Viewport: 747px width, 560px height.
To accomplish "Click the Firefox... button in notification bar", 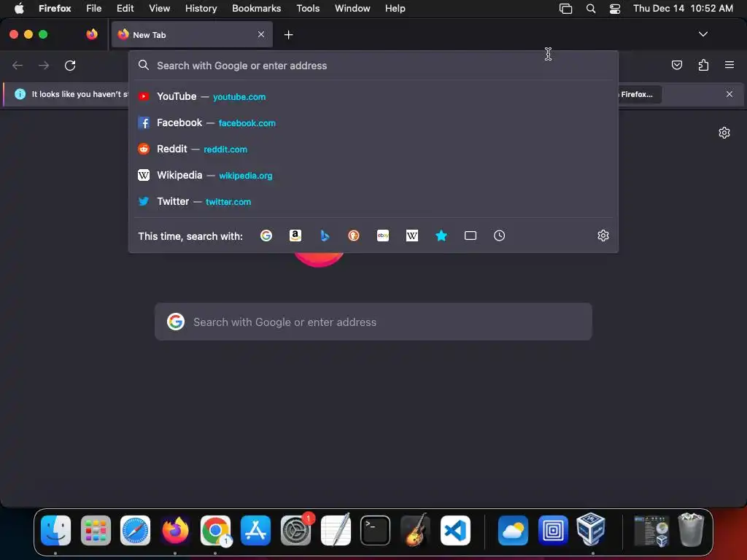I will click(639, 94).
